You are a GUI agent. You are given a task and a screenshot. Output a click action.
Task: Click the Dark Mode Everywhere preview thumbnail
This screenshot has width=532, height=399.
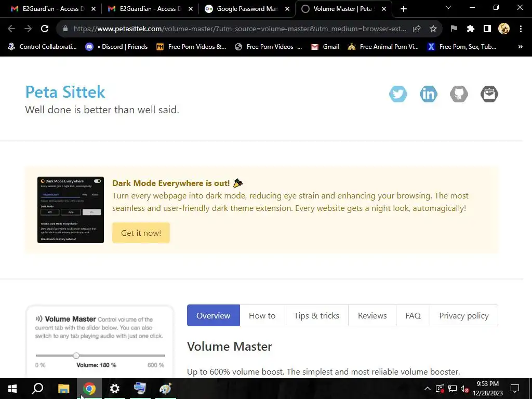point(71,210)
